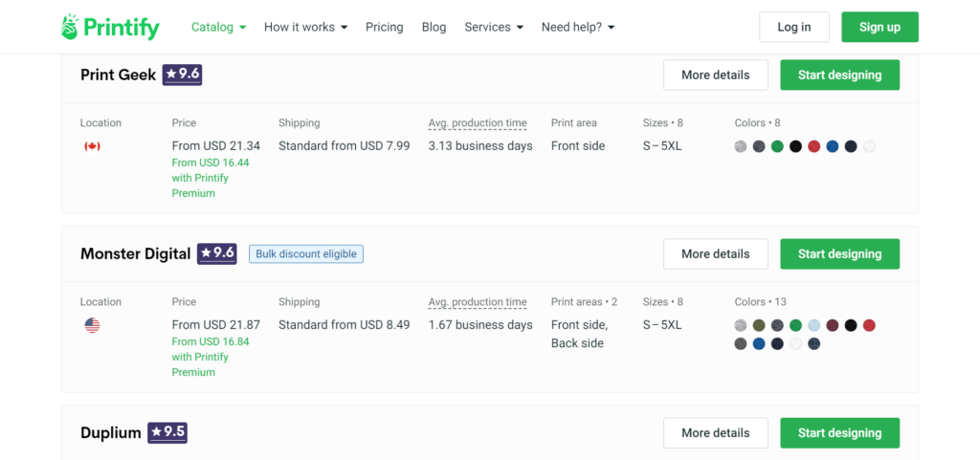Click 'From USD 21.34' price text
Viewport: 980px width, 460px height.
[216, 146]
